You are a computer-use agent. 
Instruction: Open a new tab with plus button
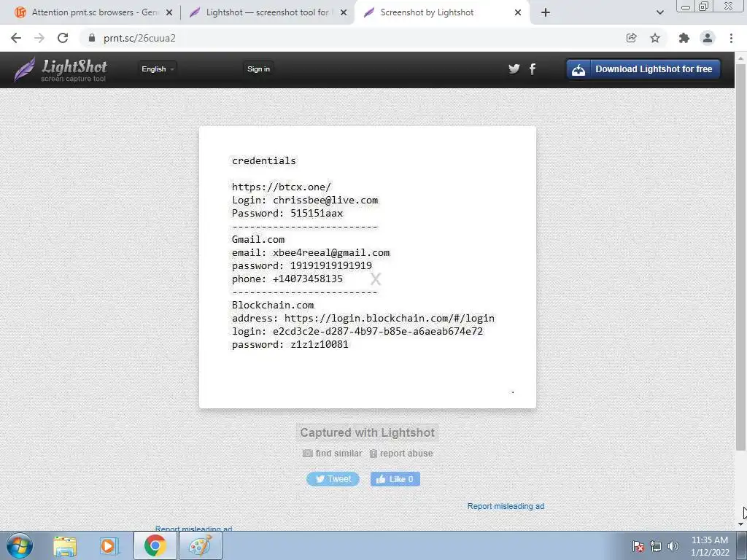[546, 12]
